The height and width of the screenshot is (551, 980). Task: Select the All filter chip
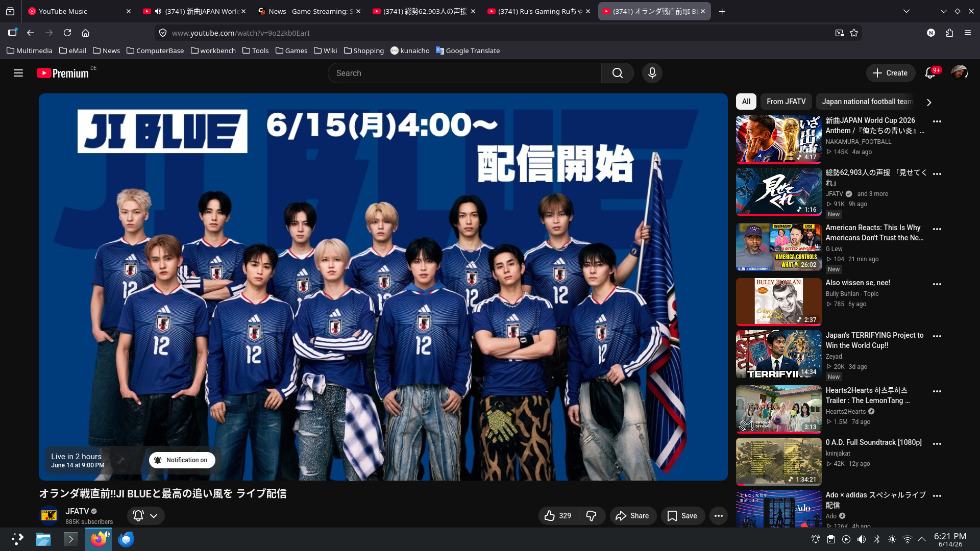click(746, 102)
